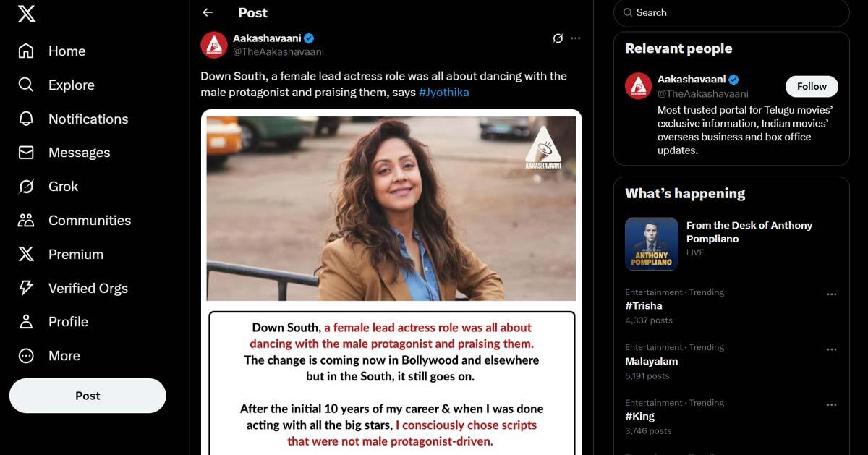Click into the Search field
Screen dimensions: 868x455
click(x=731, y=13)
